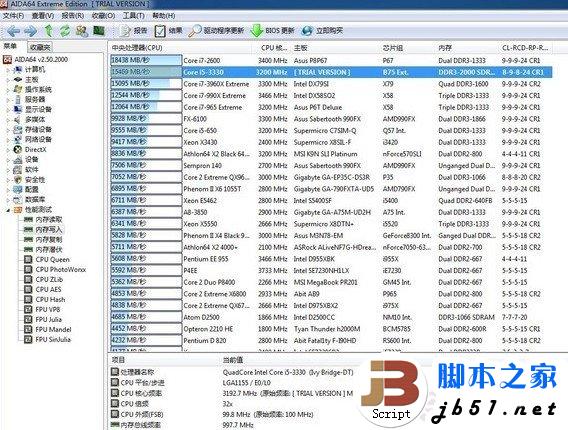Image resolution: width=568 pixels, height=430 pixels.
Task: Open 报告 from the toolbar
Action: tap(134, 31)
